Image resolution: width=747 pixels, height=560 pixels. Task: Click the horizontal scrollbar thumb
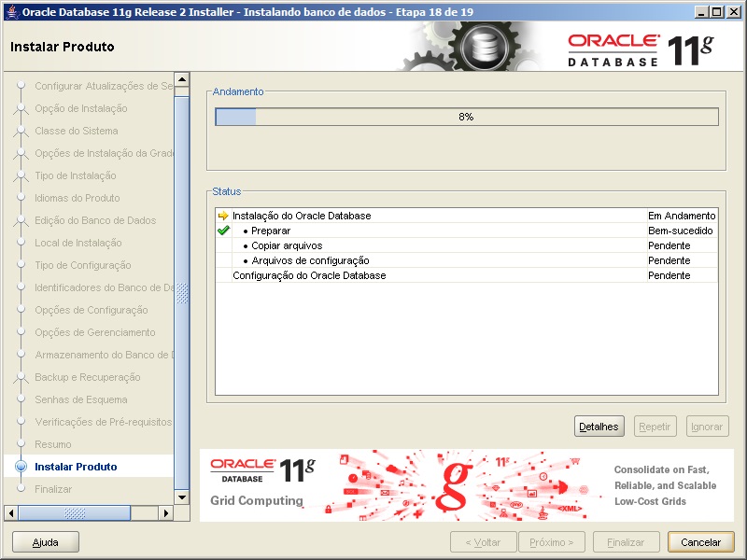coord(75,513)
